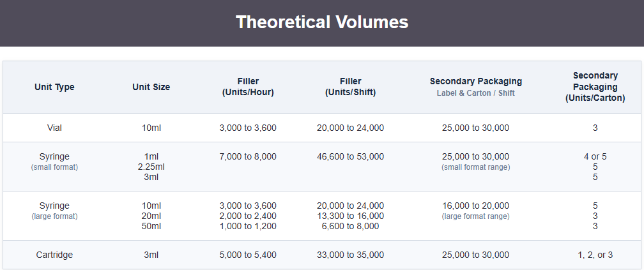Click the 7,000 to 8,000 value

[248, 156]
